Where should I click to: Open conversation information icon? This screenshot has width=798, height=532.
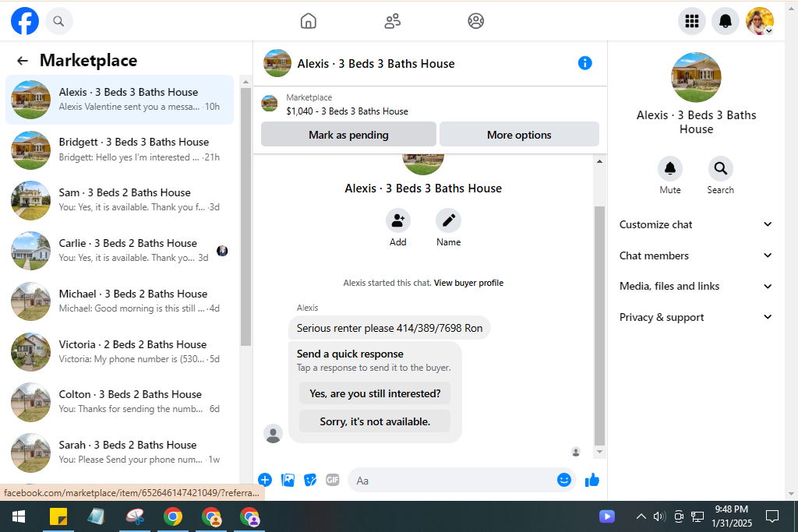584,63
